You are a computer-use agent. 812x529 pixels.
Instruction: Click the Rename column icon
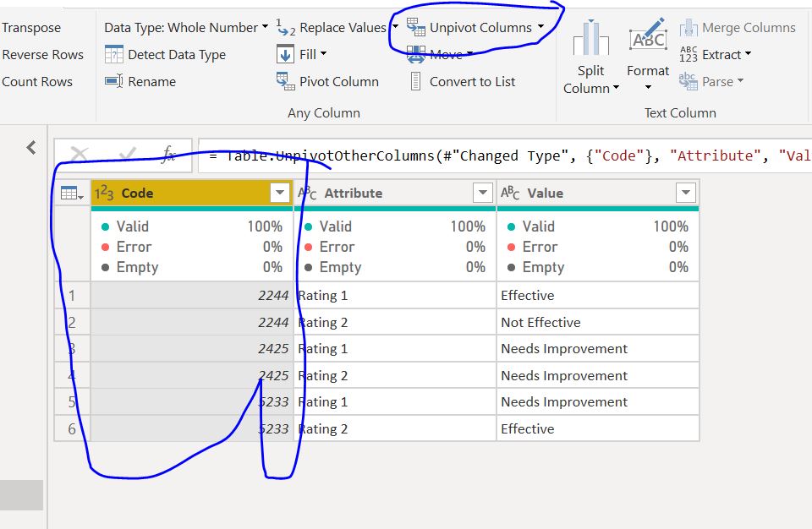[x=113, y=81]
